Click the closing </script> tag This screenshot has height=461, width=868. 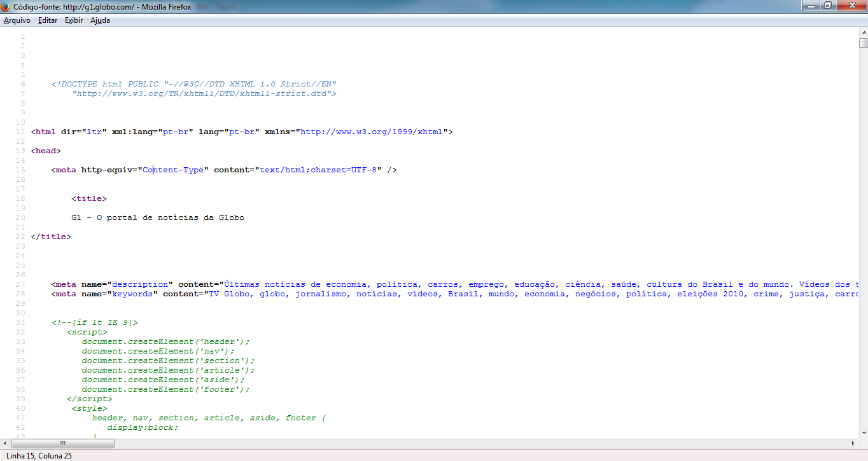pyautogui.click(x=89, y=399)
